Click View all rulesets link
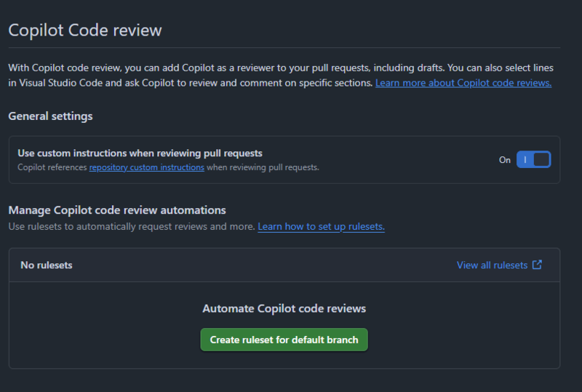This screenshot has height=392, width=582. point(492,265)
